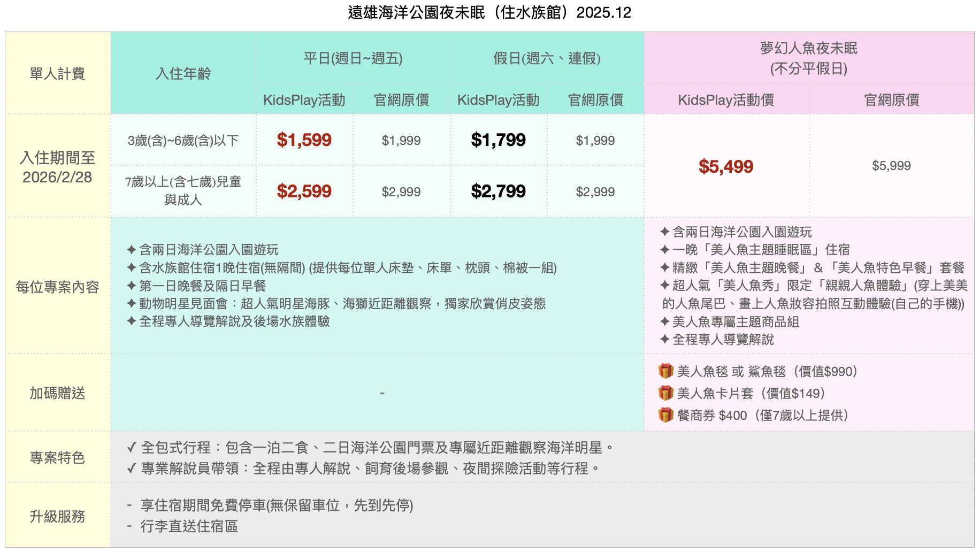980x553 pixels.
Task: Click the 平日(週日~週五) column header
Action: click(353, 58)
